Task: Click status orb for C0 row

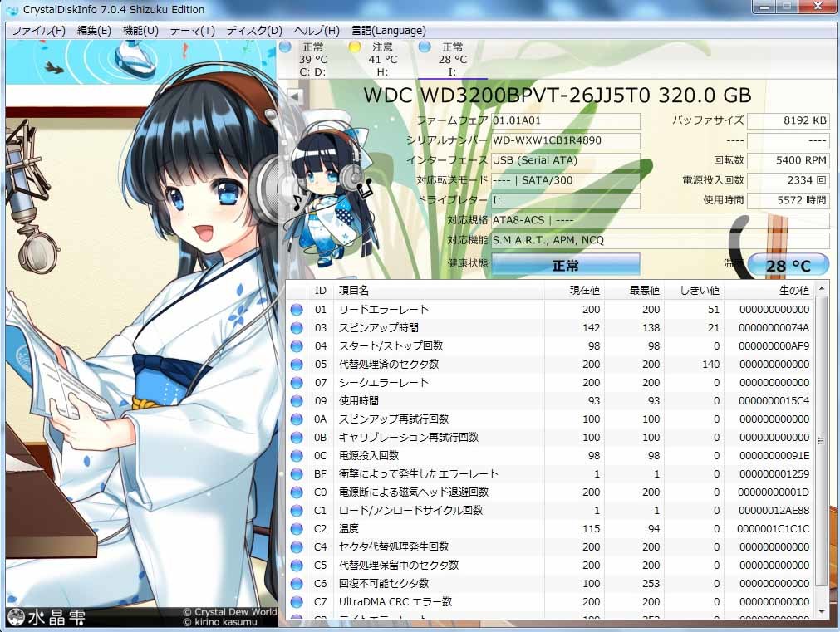Action: pos(297,492)
